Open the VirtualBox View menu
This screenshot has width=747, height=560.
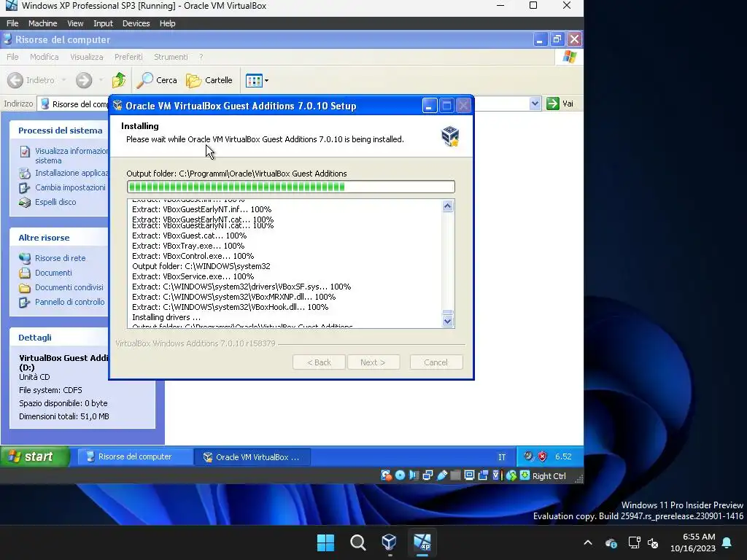[75, 23]
